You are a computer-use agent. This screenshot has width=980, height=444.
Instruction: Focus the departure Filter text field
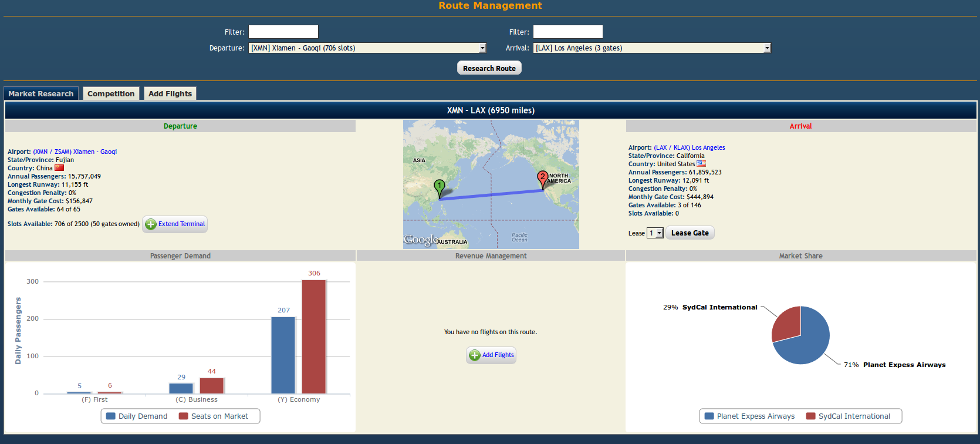283,32
